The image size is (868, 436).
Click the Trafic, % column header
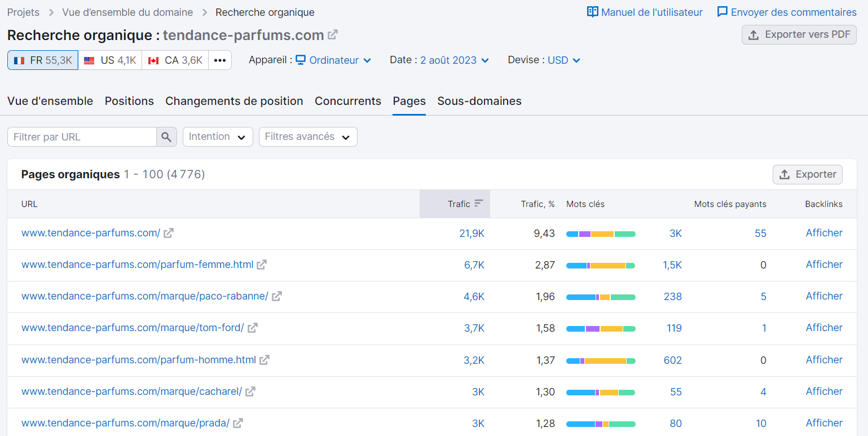coord(537,204)
